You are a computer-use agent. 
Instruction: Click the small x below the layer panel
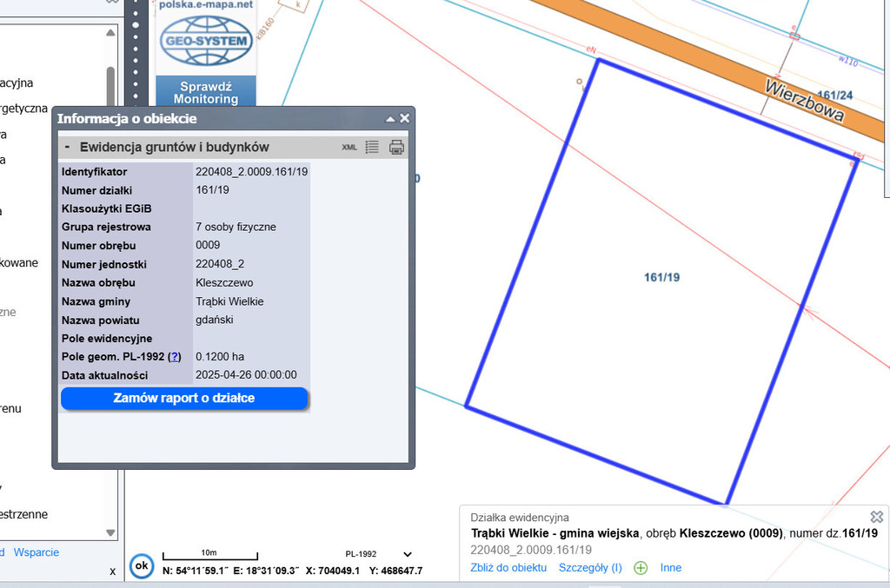pos(112,571)
